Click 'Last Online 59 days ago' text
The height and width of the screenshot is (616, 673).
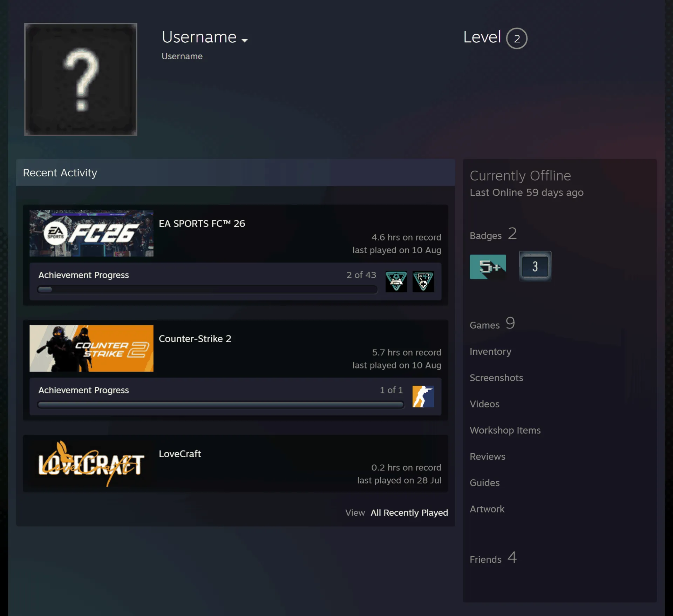[x=526, y=192]
